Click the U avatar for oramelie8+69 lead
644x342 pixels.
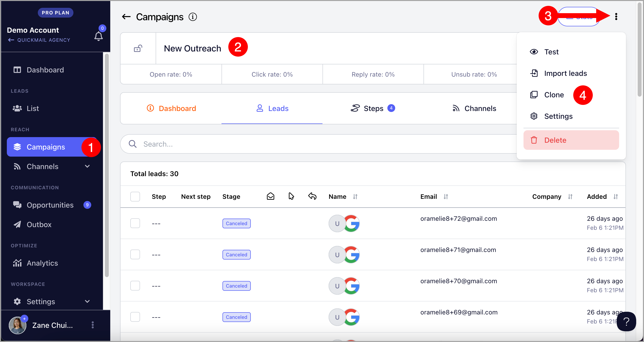337,317
